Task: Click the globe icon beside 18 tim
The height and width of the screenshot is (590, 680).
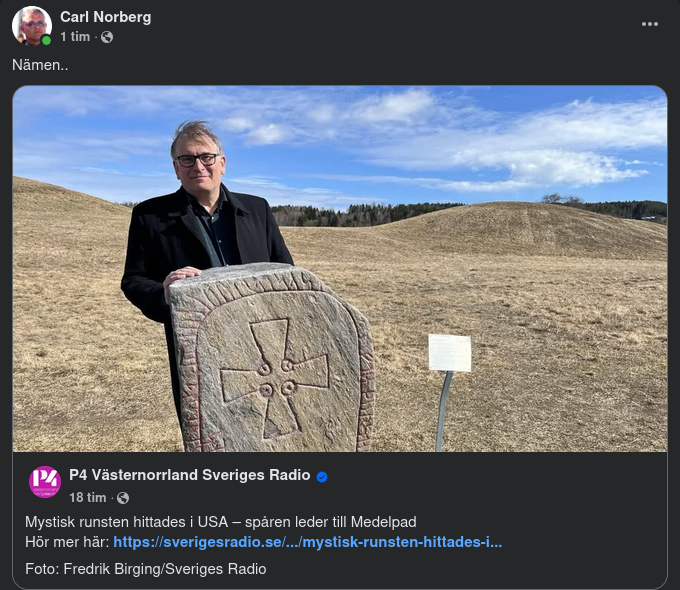Action: pyautogui.click(x=123, y=498)
